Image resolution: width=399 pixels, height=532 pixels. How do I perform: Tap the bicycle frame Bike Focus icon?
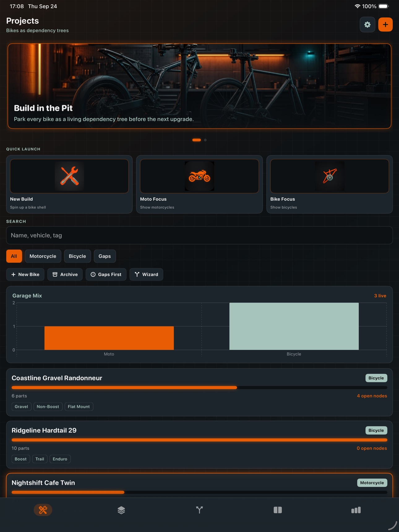click(330, 176)
